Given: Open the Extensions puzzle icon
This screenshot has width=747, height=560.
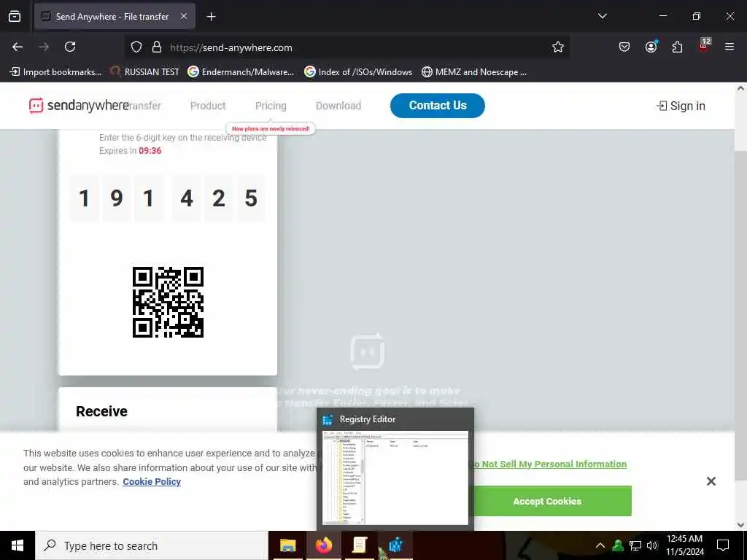Looking at the screenshot, I should [x=677, y=47].
